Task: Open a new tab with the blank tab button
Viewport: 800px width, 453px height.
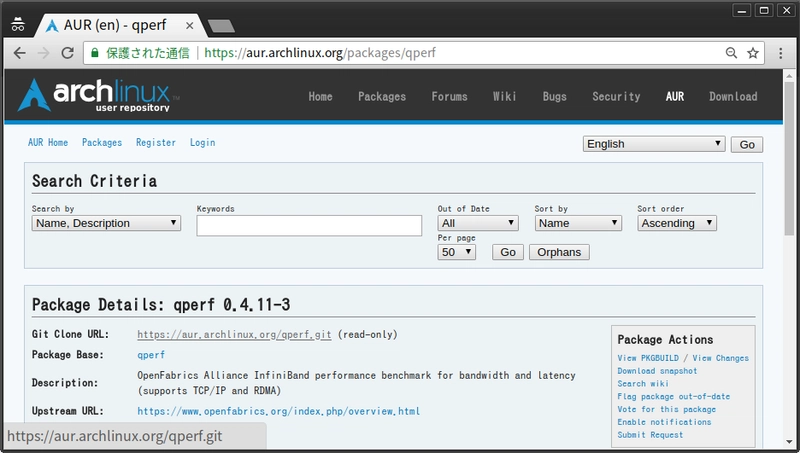Action: [x=221, y=26]
